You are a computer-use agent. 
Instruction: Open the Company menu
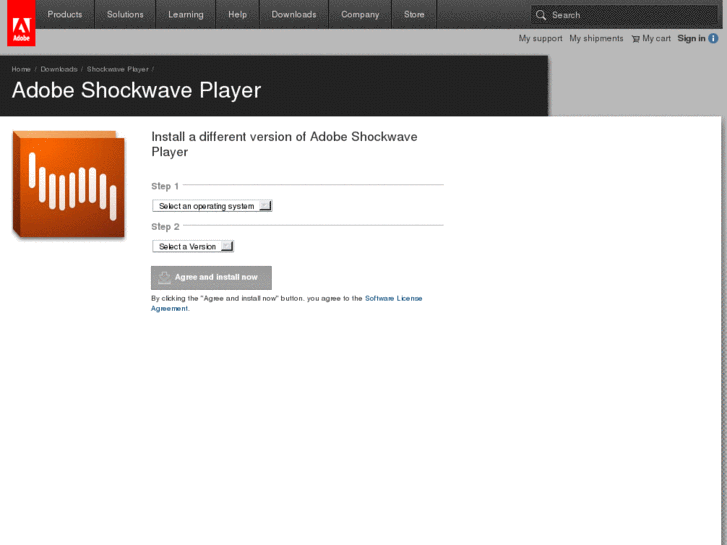360,14
